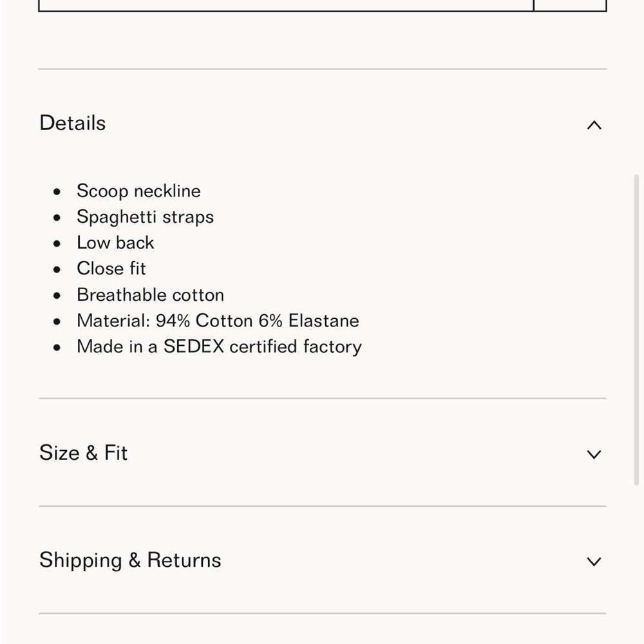Click the Made in a SEDEX certified factory line
Viewport: 644px width, 644px height.
point(220,346)
